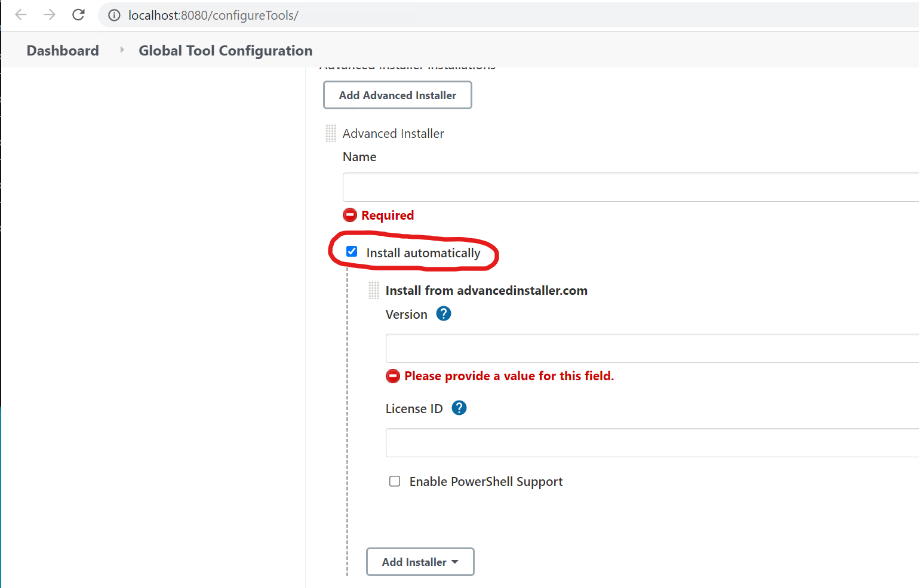Grab the Install from advancedinstaller.com drag handle
The image size is (919, 588).
374,290
